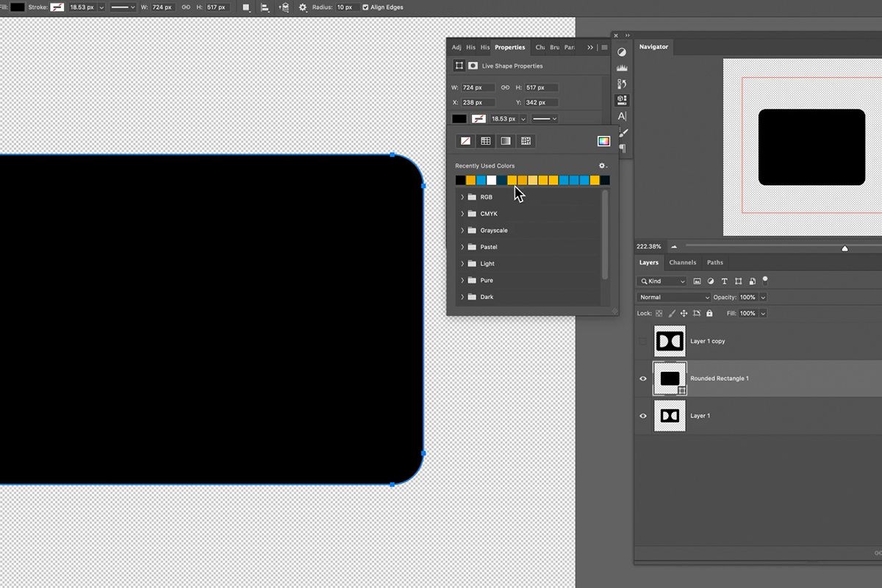The height and width of the screenshot is (588, 882).
Task: Expand the Dark swatch folder
Action: tap(462, 297)
